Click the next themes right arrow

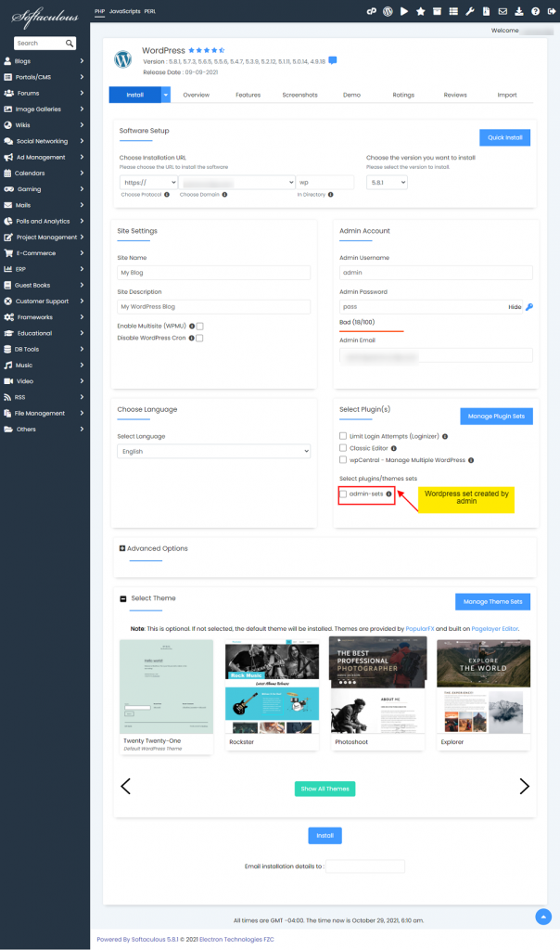pos(524,787)
